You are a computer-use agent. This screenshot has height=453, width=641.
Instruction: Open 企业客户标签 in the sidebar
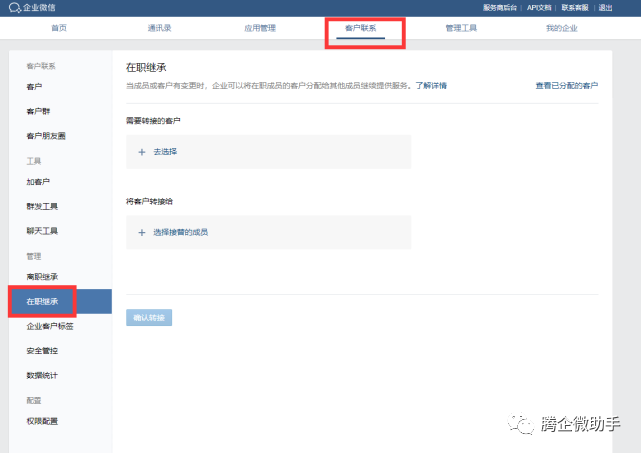(x=49, y=326)
